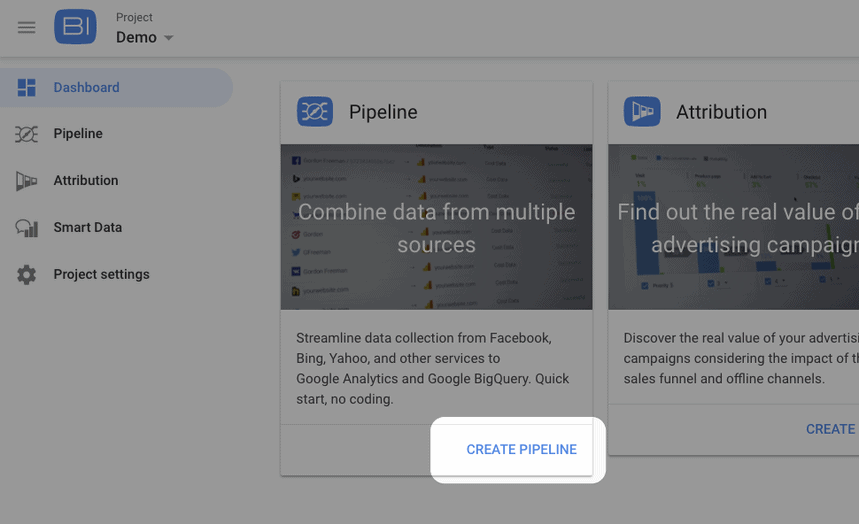
Task: Expand the Demo project dropdown arrow
Action: (169, 38)
